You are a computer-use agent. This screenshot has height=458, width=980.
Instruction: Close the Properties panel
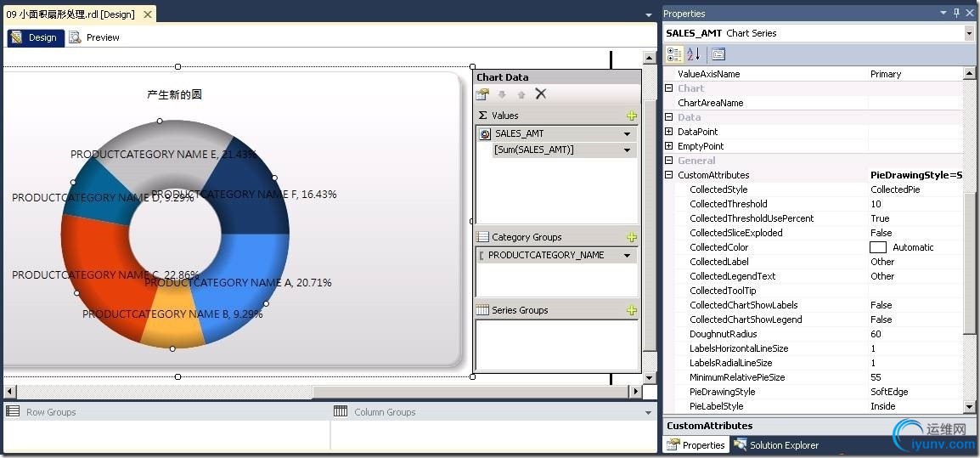click(969, 13)
